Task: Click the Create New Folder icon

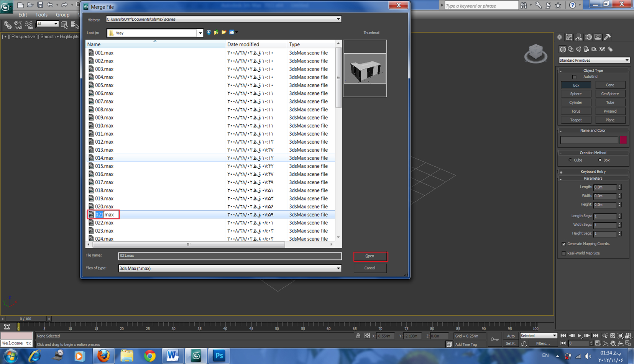Action: point(224,33)
